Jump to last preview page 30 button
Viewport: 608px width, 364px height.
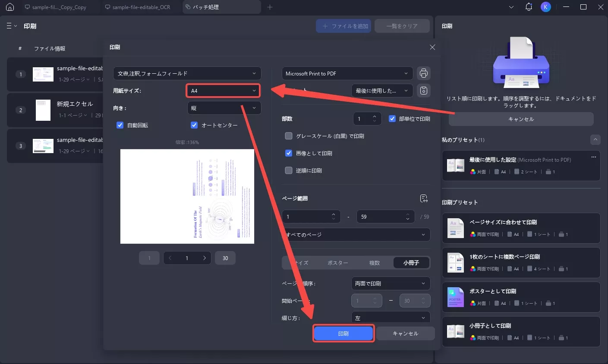225,258
